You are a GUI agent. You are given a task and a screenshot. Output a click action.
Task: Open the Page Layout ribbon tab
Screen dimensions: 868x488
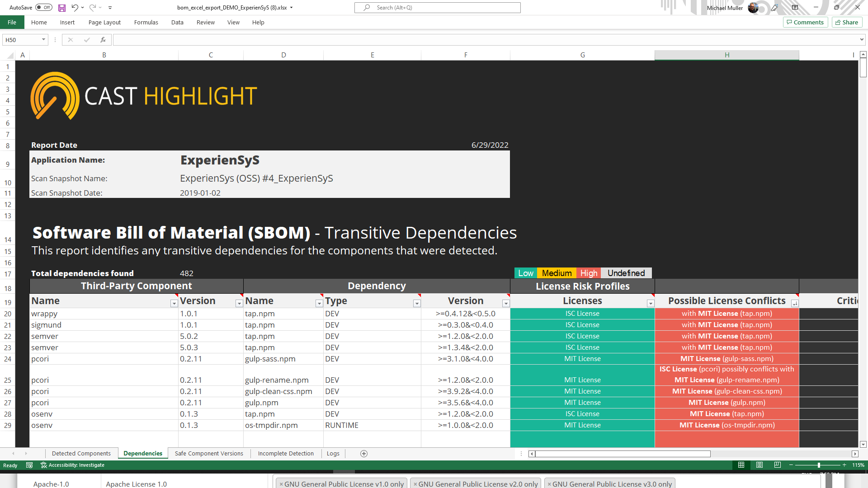click(104, 22)
